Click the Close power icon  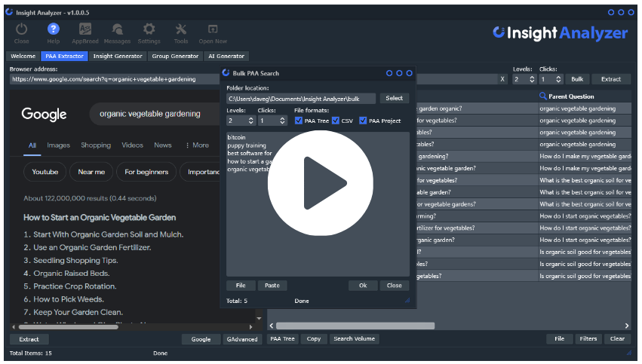tap(22, 29)
